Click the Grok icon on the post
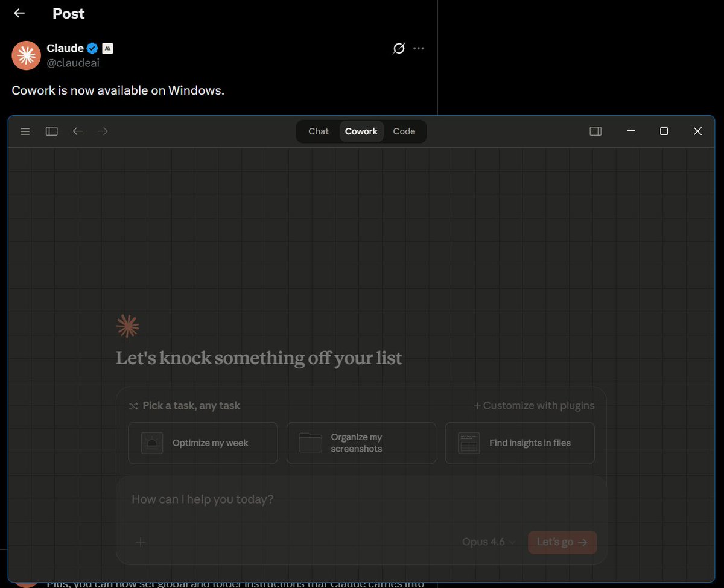The height and width of the screenshot is (588, 724). (x=399, y=49)
